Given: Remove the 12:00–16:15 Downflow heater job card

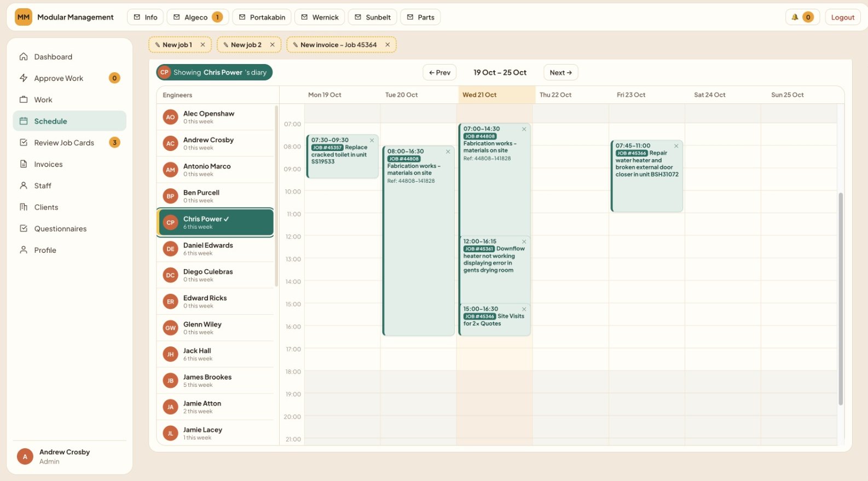Looking at the screenshot, I should 524,241.
